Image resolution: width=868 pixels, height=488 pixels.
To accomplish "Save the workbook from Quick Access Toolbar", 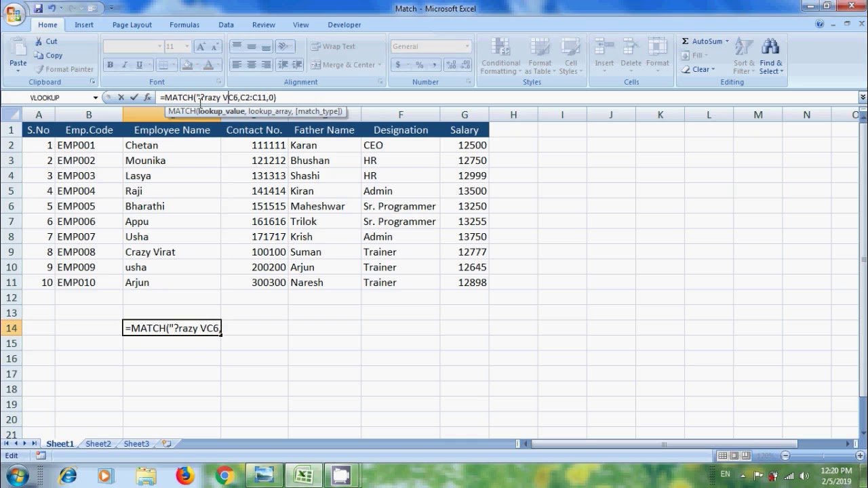I will pos(39,9).
